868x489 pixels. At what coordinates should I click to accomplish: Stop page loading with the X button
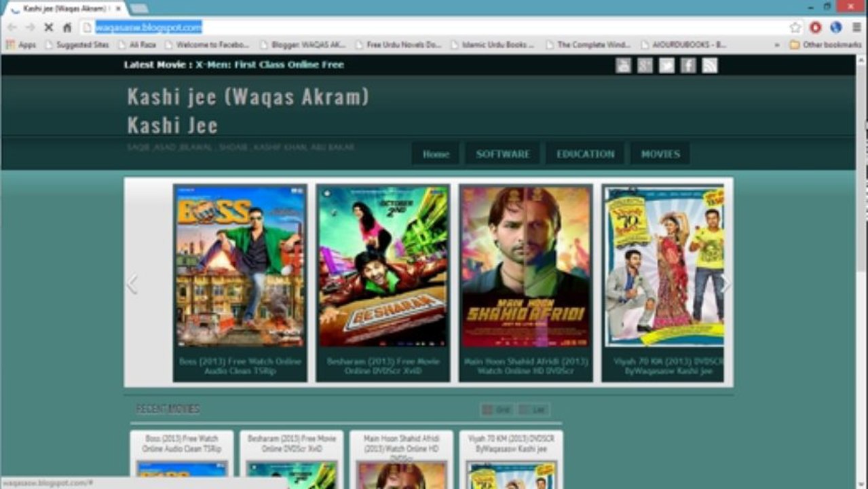[x=48, y=27]
